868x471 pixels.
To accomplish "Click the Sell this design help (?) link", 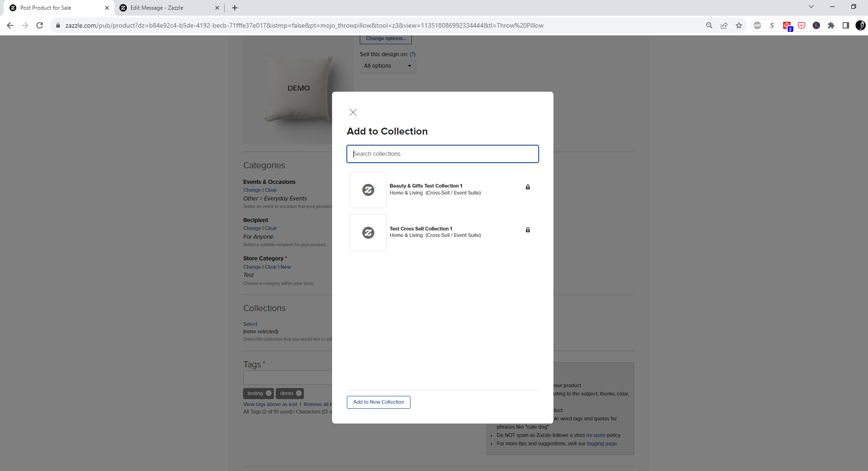I will tap(413, 54).
